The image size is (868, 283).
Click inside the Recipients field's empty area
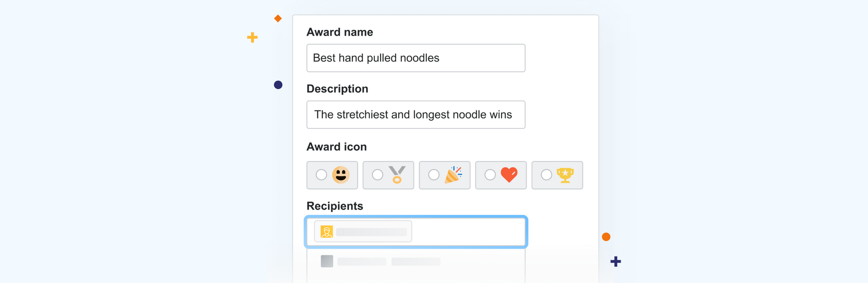[468, 232]
